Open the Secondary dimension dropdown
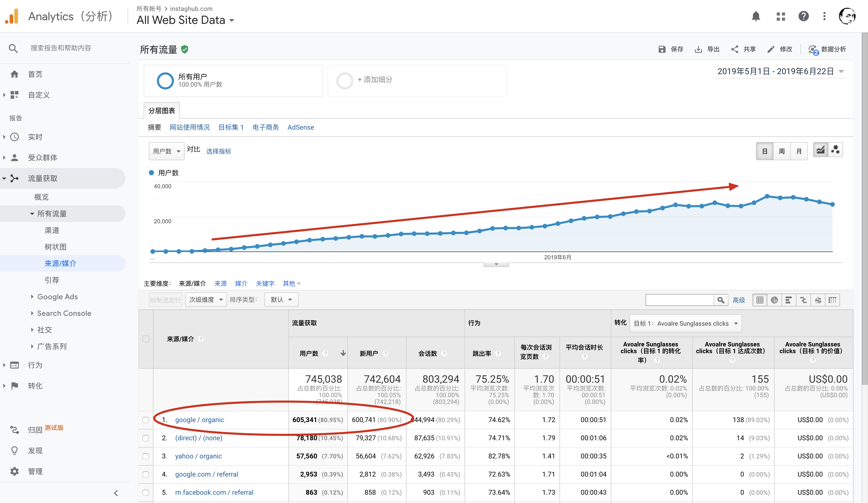 click(206, 300)
